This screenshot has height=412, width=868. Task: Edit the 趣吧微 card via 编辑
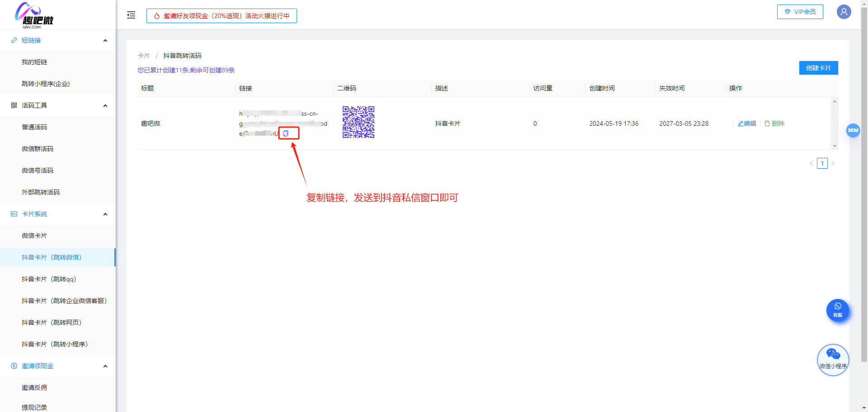click(747, 123)
